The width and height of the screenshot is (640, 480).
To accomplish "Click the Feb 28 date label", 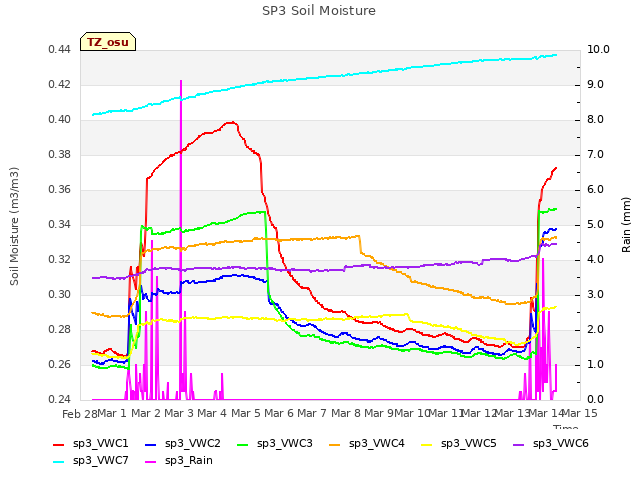I will 80,414.
